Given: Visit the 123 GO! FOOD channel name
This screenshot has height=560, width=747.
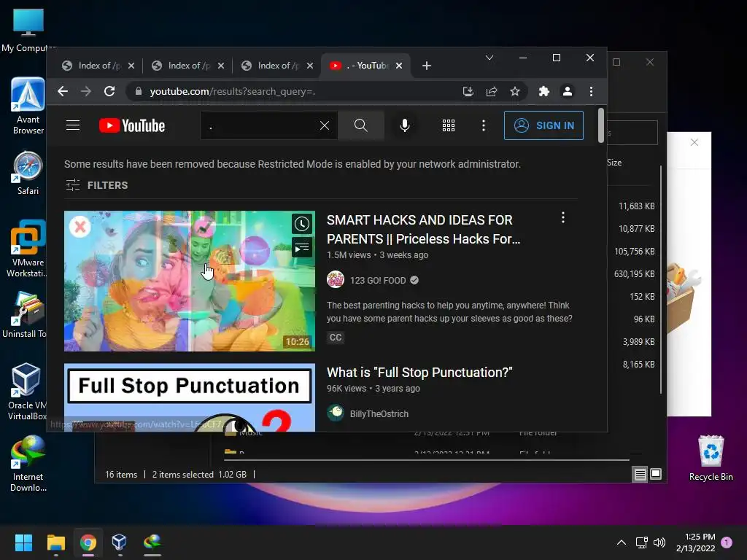Looking at the screenshot, I should pos(378,281).
